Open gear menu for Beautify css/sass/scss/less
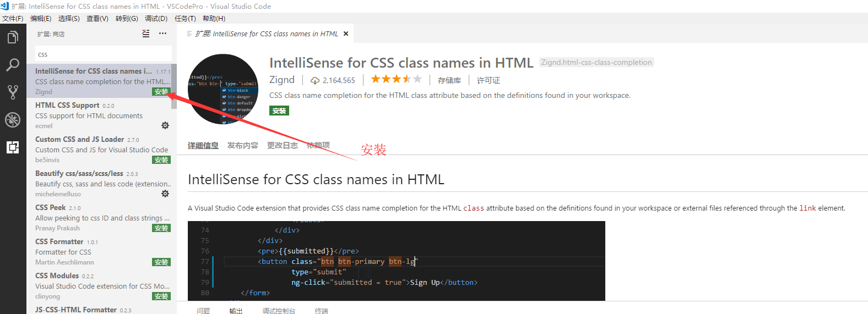The height and width of the screenshot is (314, 868). coord(165,194)
